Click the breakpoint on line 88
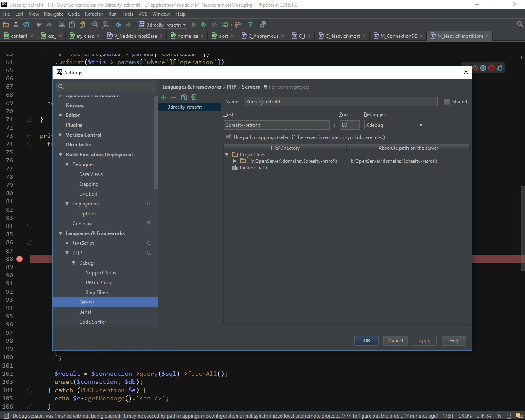Image resolution: width=525 pixels, height=420 pixels. pyautogui.click(x=19, y=259)
